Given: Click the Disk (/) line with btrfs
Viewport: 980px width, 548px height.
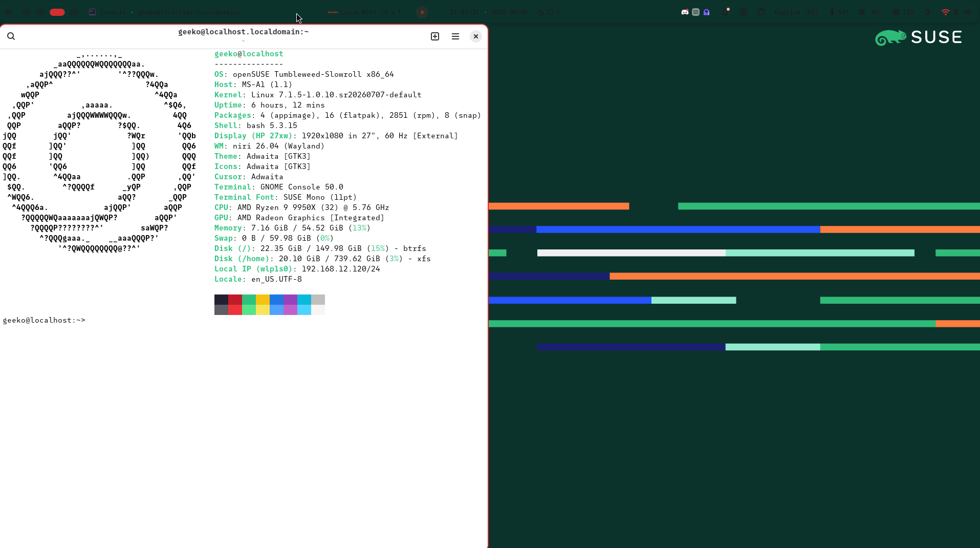Looking at the screenshot, I should (320, 248).
